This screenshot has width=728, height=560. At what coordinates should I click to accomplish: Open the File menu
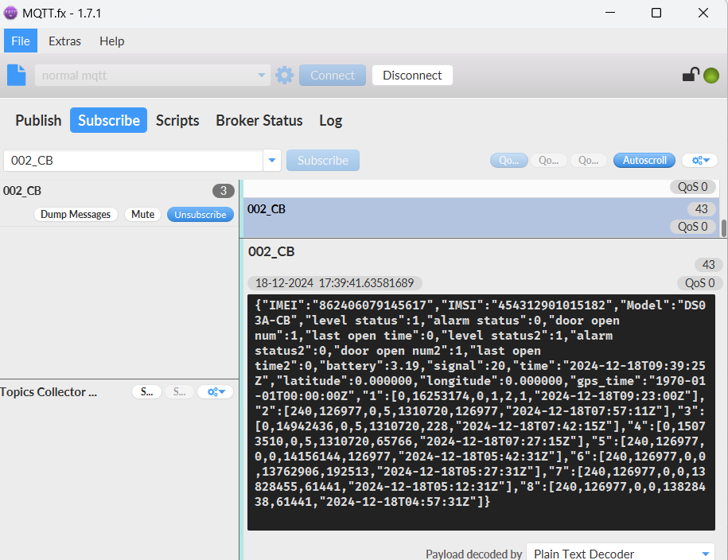coord(21,41)
